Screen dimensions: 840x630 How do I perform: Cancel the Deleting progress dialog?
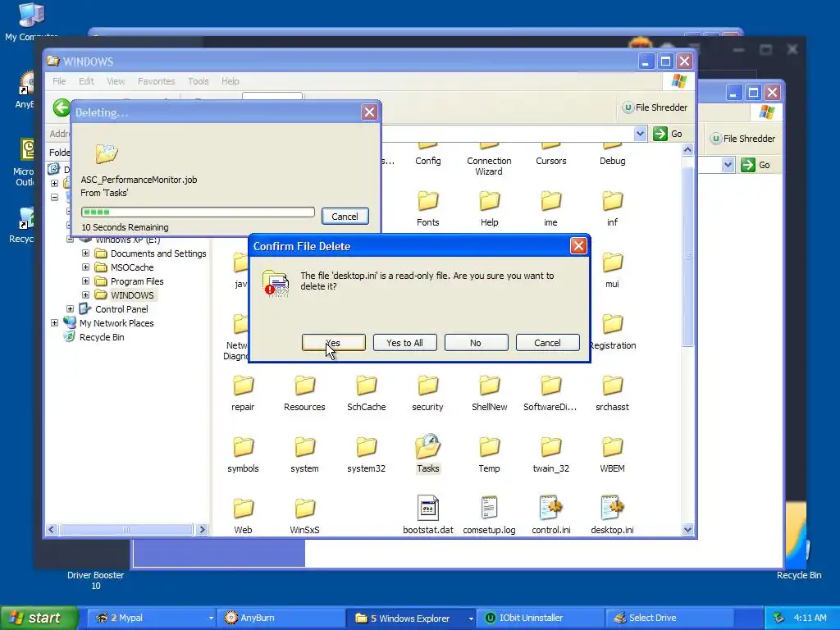345,217
